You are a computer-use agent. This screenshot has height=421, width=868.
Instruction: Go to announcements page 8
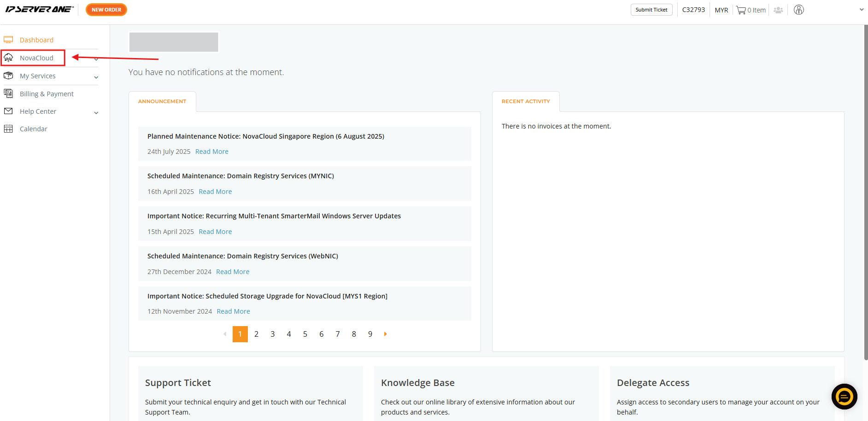(x=354, y=334)
